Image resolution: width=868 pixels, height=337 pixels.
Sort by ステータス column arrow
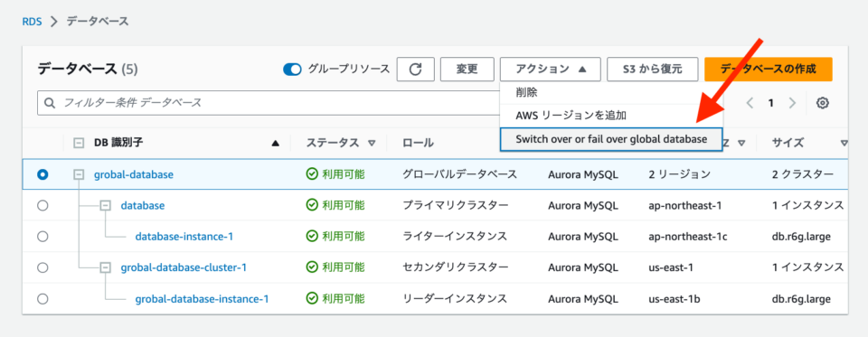(372, 143)
